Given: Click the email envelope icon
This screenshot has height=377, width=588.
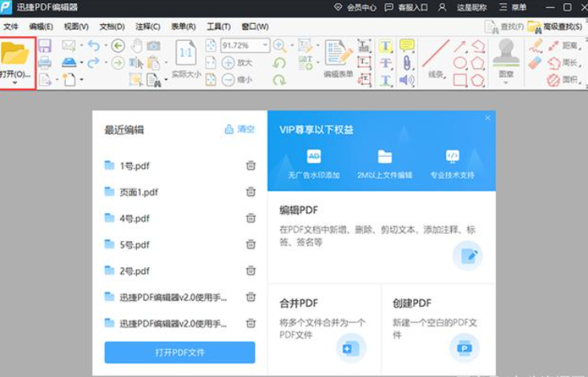Looking at the screenshot, I should (x=69, y=46).
